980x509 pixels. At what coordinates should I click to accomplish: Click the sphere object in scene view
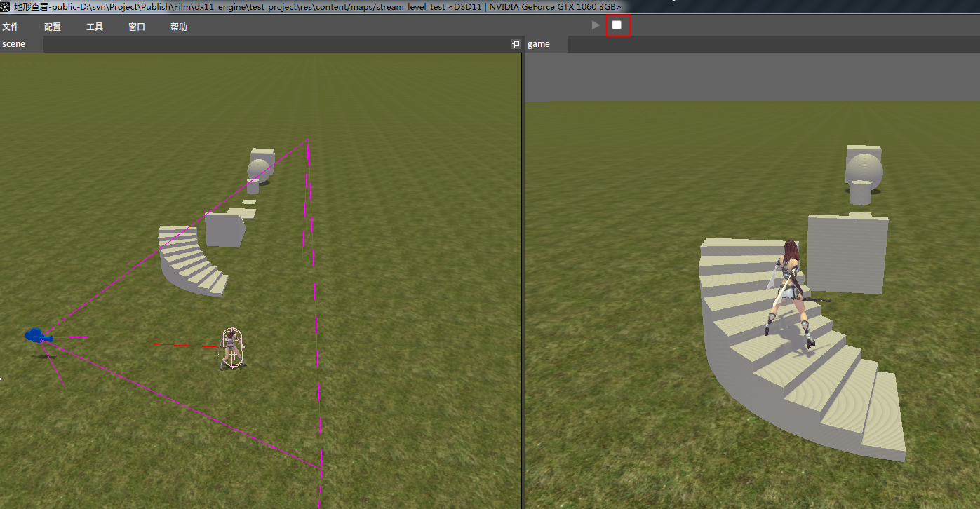[x=259, y=169]
